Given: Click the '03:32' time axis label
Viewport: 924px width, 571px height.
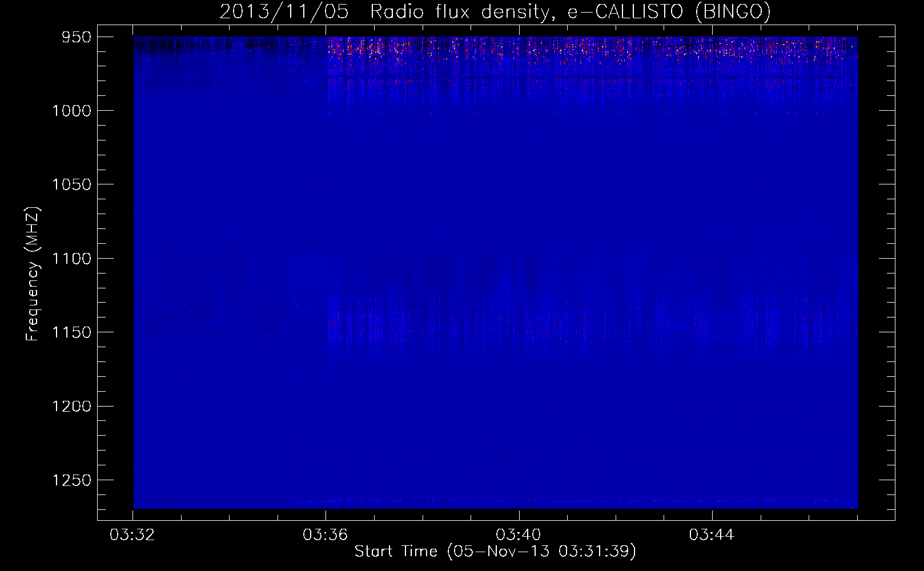Looking at the screenshot, I should (132, 535).
